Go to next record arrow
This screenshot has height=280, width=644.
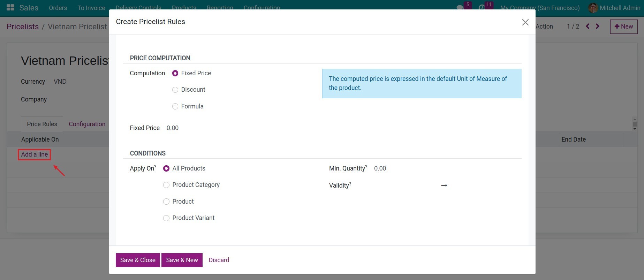(x=598, y=27)
